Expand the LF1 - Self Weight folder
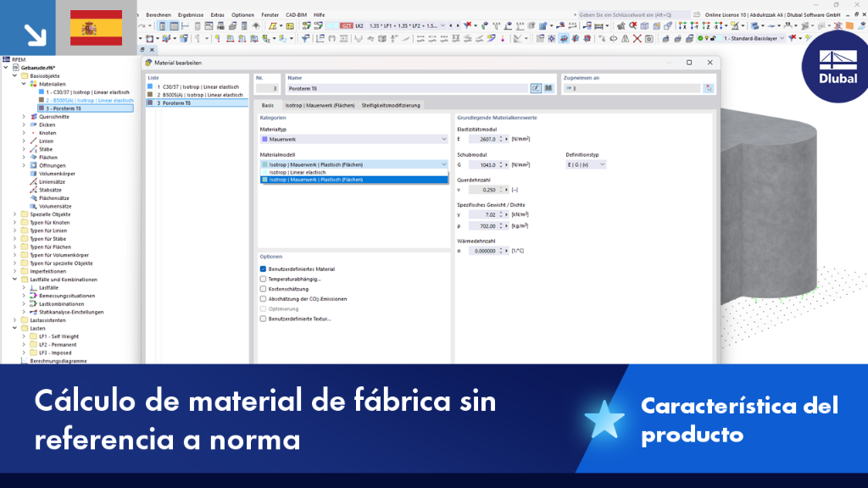Screen dimensions: 868x488 [24, 336]
